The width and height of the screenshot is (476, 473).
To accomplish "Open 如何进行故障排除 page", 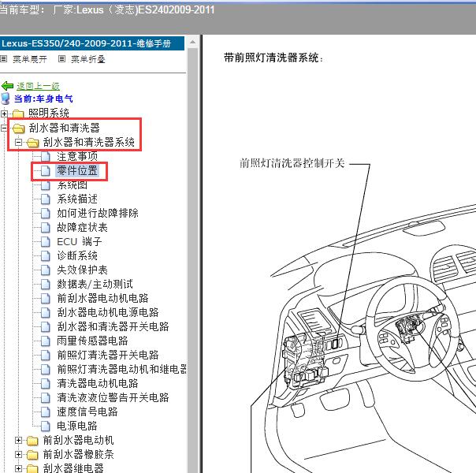I will tap(98, 213).
